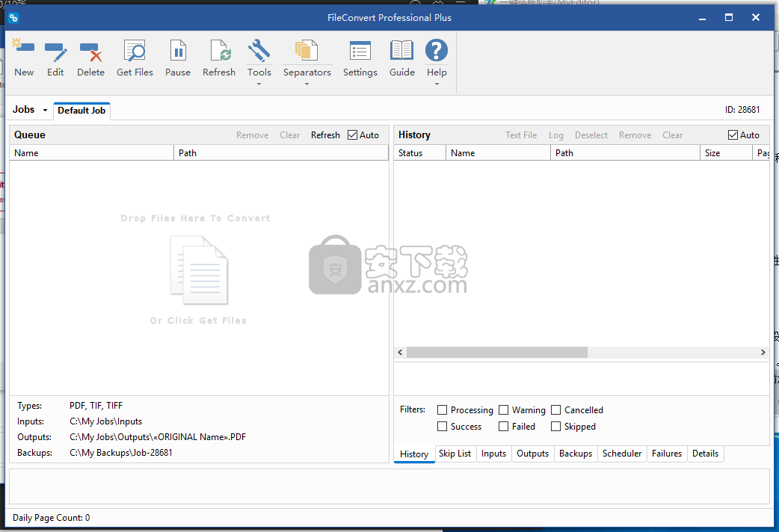Viewport: 779px width, 532px height.
Task: Expand the Separators dropdown arrow
Action: (x=307, y=84)
